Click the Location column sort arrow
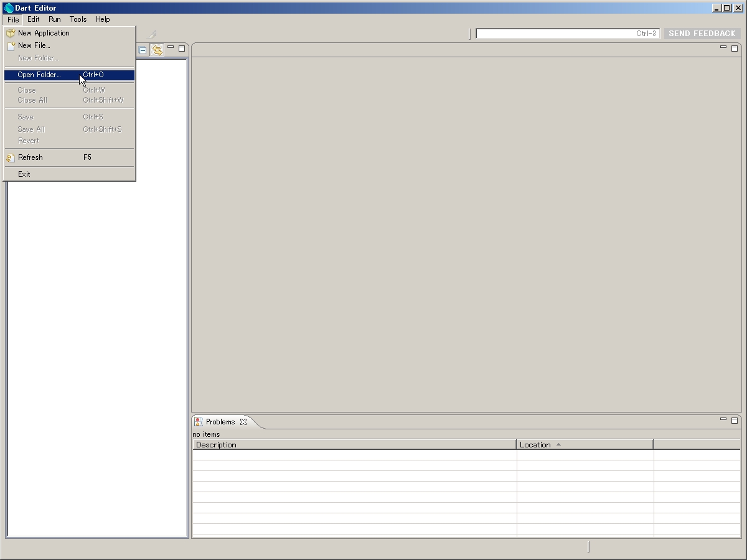The width and height of the screenshot is (747, 560). (558, 444)
